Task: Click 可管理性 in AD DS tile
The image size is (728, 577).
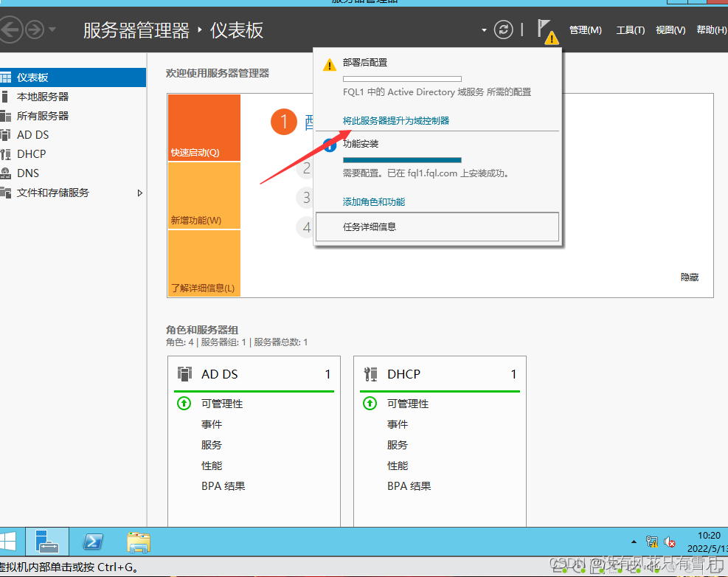Action: pos(222,404)
